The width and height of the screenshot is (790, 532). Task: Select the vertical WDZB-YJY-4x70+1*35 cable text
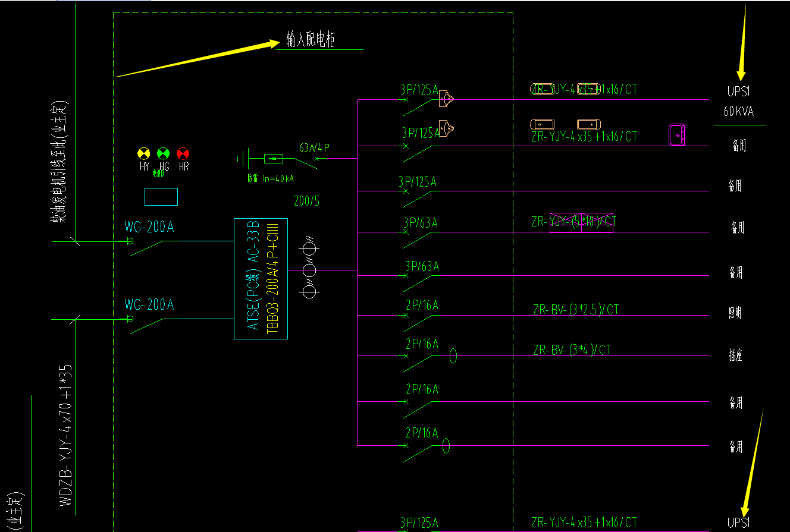tap(66, 436)
